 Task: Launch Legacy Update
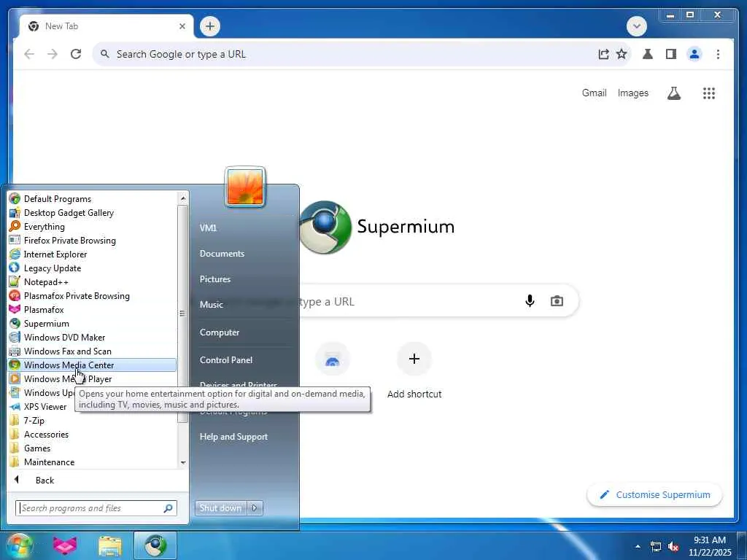(x=92, y=268)
